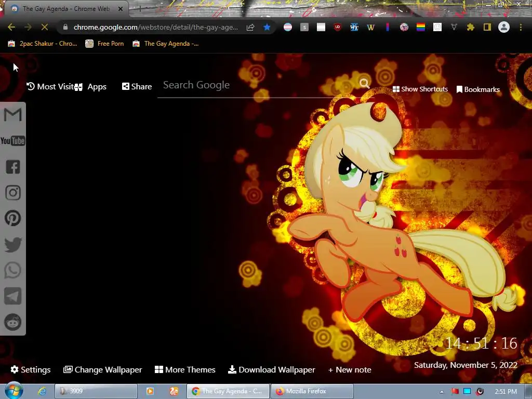The height and width of the screenshot is (399, 532).
Task: Click the blue monitor tray icon
Action: (x=467, y=391)
